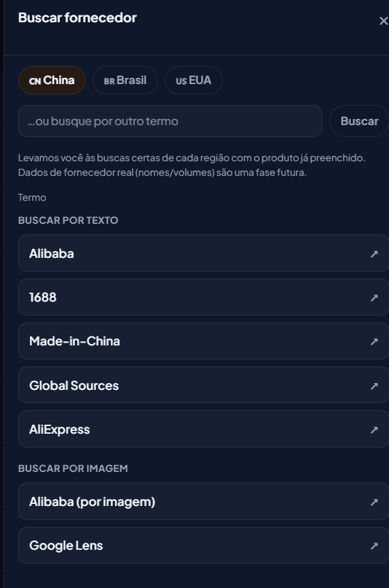This screenshot has height=588, width=389.
Task: Select the China region chip
Action: (x=51, y=80)
